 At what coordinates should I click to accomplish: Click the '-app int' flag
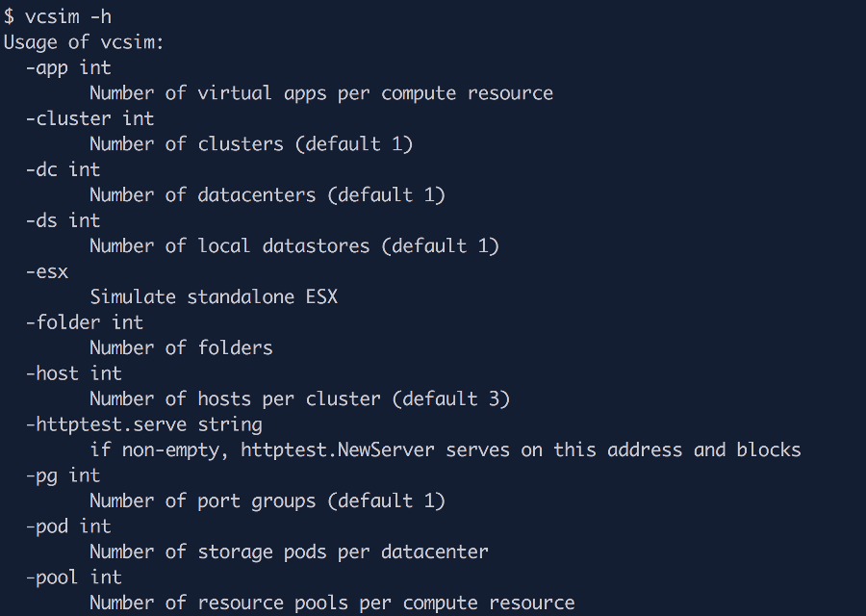[x=68, y=67]
